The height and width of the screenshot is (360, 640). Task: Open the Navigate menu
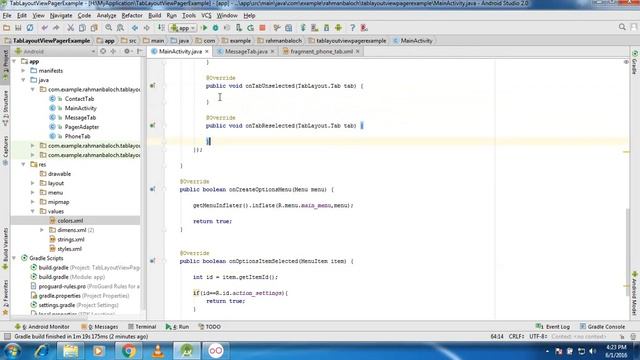tap(61, 16)
